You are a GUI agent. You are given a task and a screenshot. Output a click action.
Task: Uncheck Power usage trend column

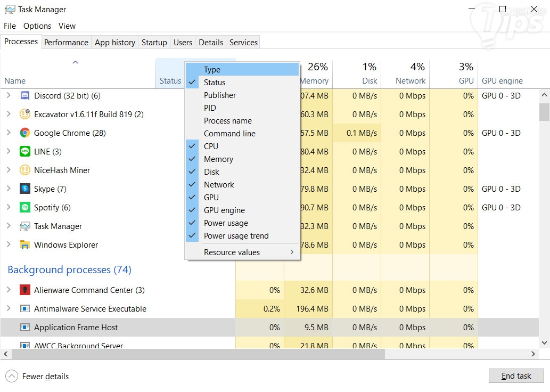(x=236, y=236)
